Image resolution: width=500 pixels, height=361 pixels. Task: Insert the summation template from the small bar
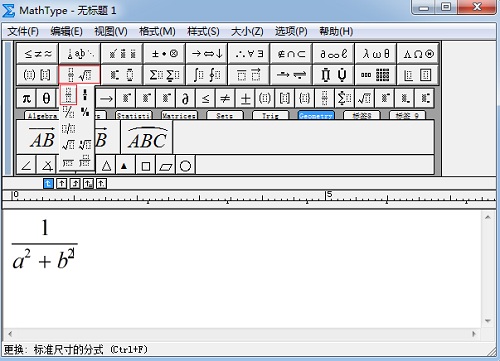345,98
